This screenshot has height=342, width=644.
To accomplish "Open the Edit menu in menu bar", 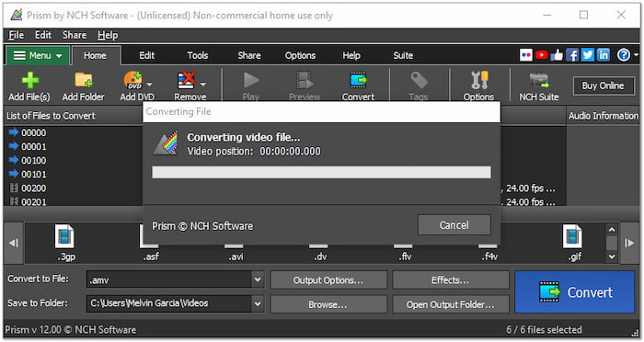I will (x=43, y=35).
